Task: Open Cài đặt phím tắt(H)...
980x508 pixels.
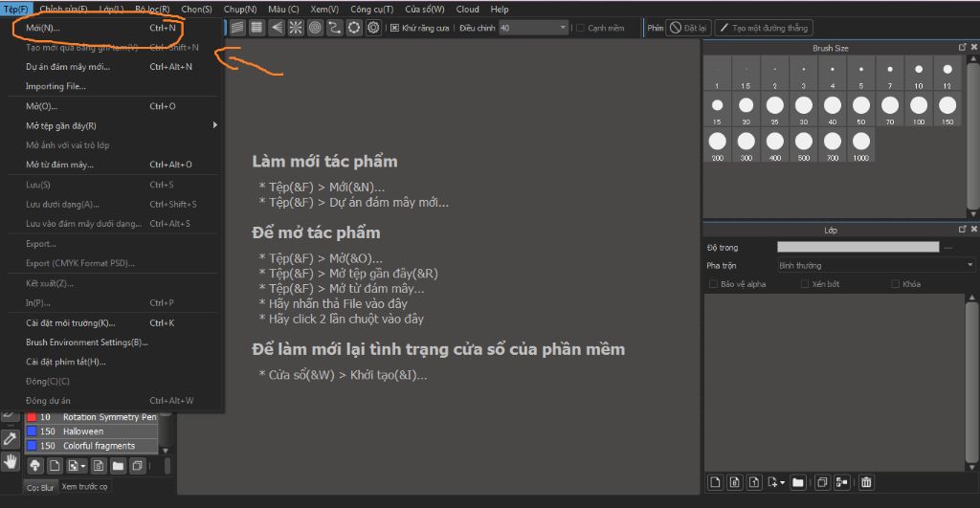Action: [115, 362]
